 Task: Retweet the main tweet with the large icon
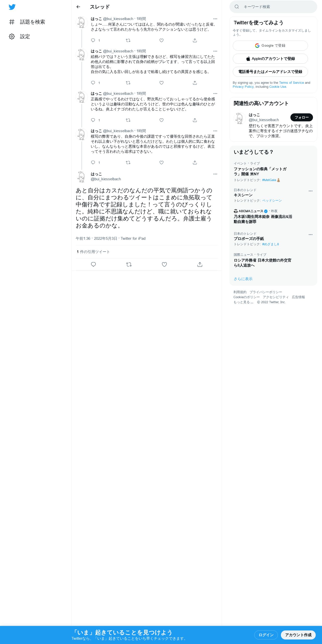coord(129,264)
